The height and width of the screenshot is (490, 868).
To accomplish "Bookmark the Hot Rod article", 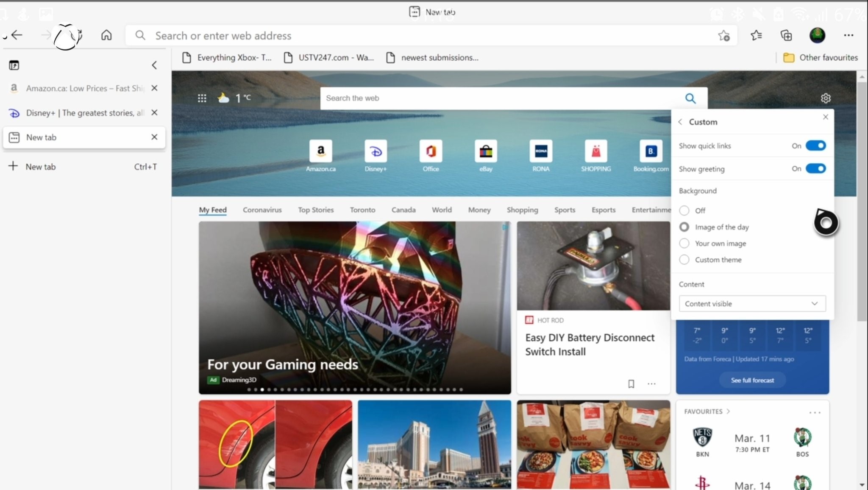I will tap(631, 384).
